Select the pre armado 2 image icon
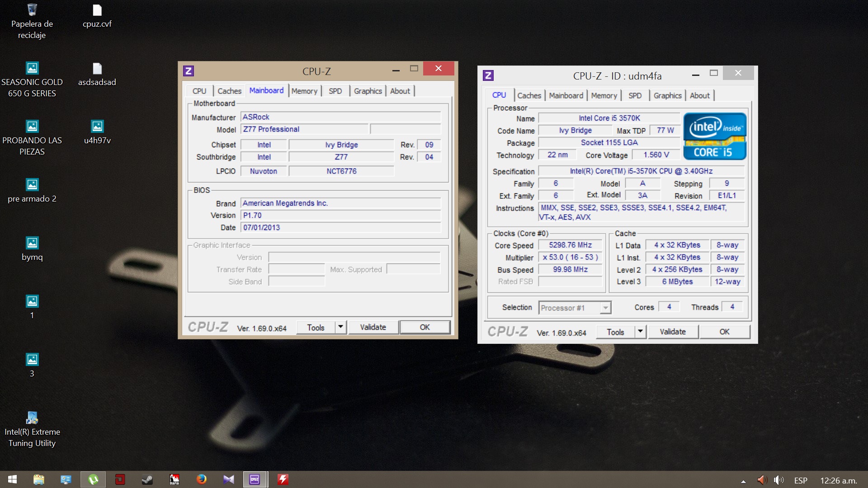The height and width of the screenshot is (488, 868). (x=32, y=191)
